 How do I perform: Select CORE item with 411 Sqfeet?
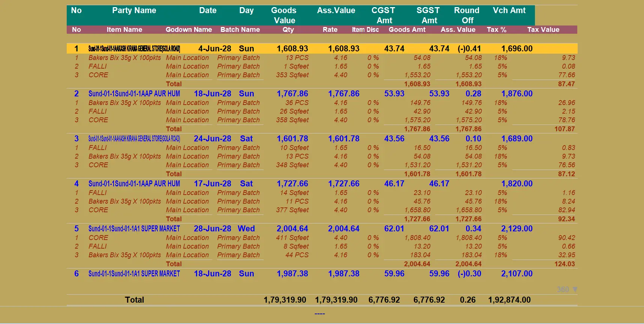click(x=322, y=238)
